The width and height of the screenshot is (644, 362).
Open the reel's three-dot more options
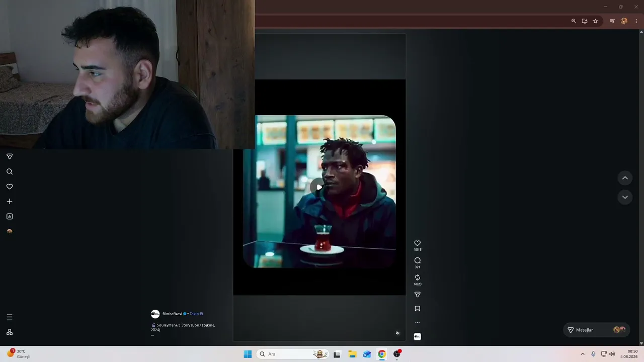tap(417, 323)
